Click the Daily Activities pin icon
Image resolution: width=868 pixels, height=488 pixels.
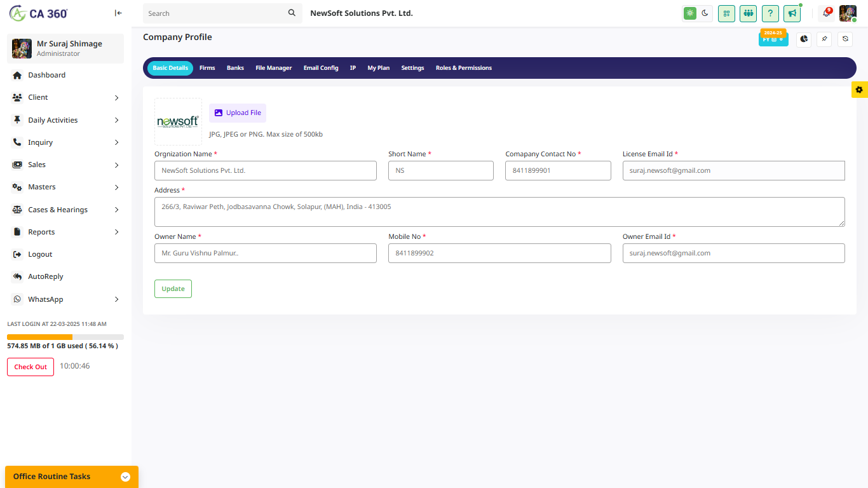[17, 120]
